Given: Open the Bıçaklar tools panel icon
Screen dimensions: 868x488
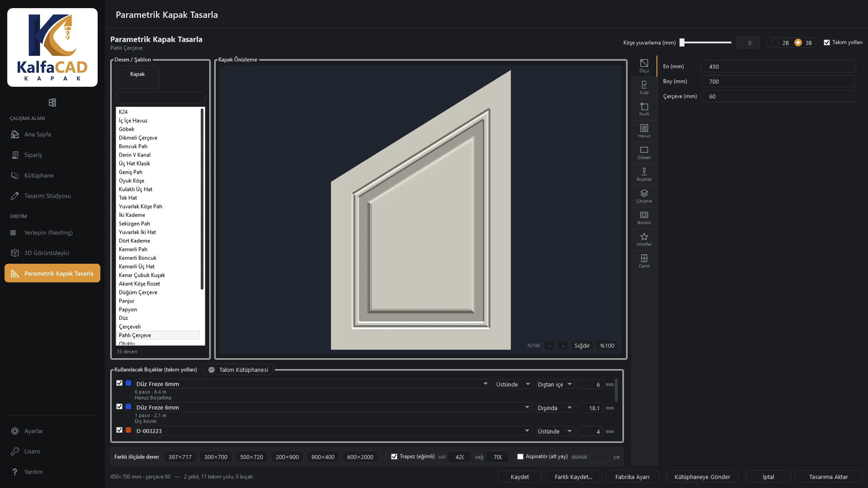Looking at the screenshot, I should click(644, 175).
